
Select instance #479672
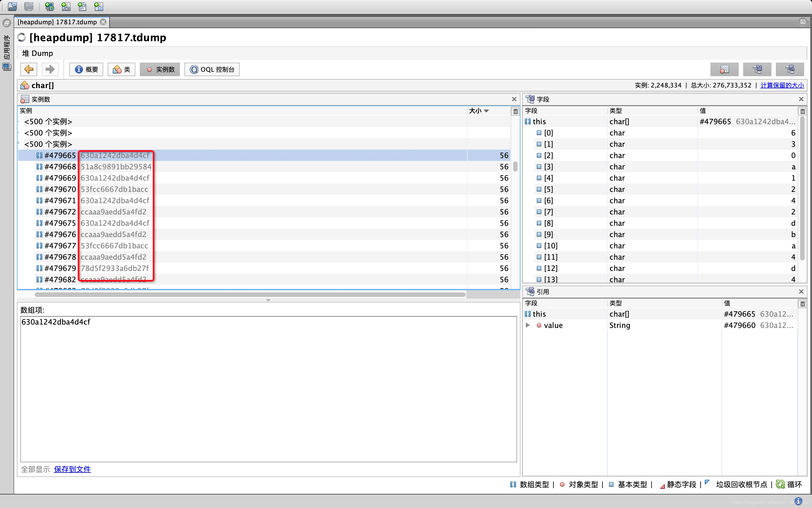click(264, 212)
